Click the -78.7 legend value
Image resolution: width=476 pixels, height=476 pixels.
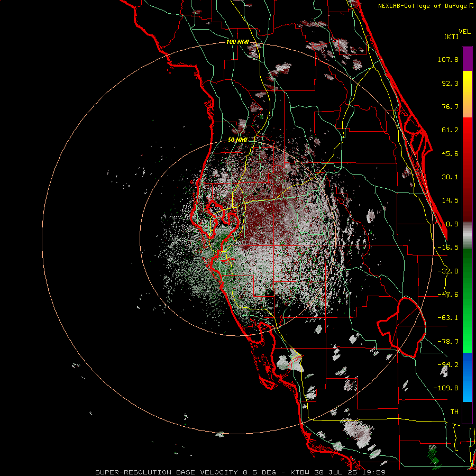[448, 342]
